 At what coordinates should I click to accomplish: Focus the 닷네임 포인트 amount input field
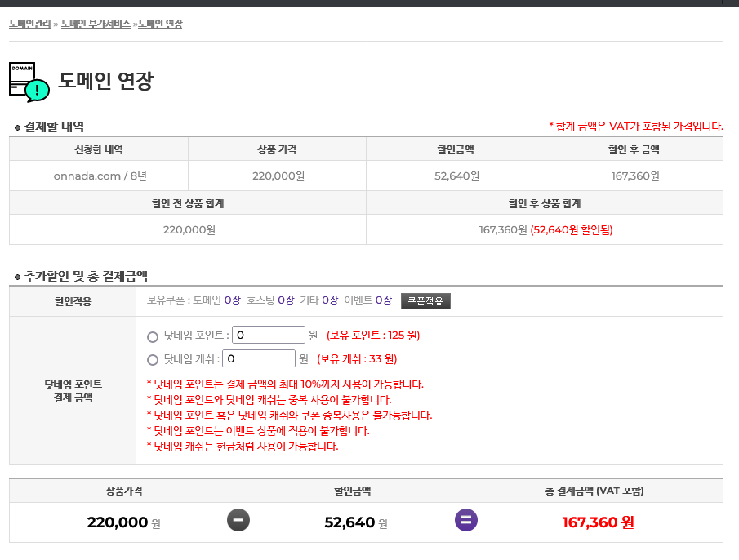268,336
